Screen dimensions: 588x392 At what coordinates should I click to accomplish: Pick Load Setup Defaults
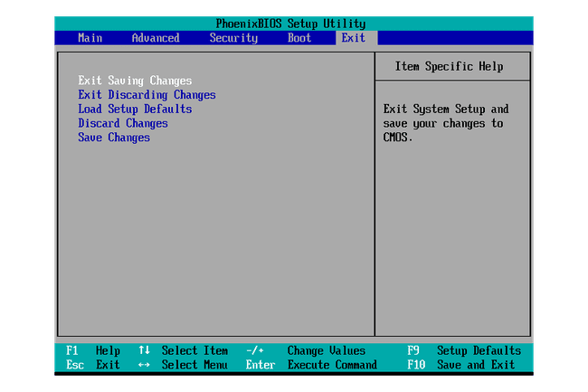pos(135,110)
